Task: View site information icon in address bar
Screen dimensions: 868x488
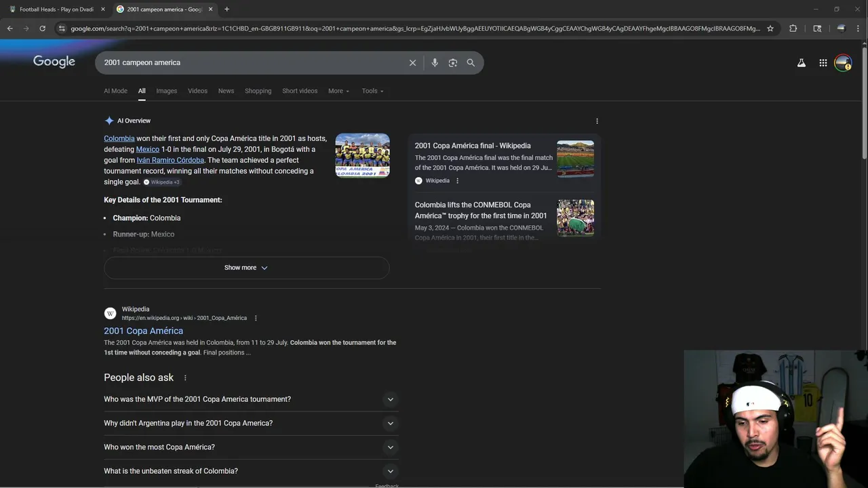Action: pos(62,28)
